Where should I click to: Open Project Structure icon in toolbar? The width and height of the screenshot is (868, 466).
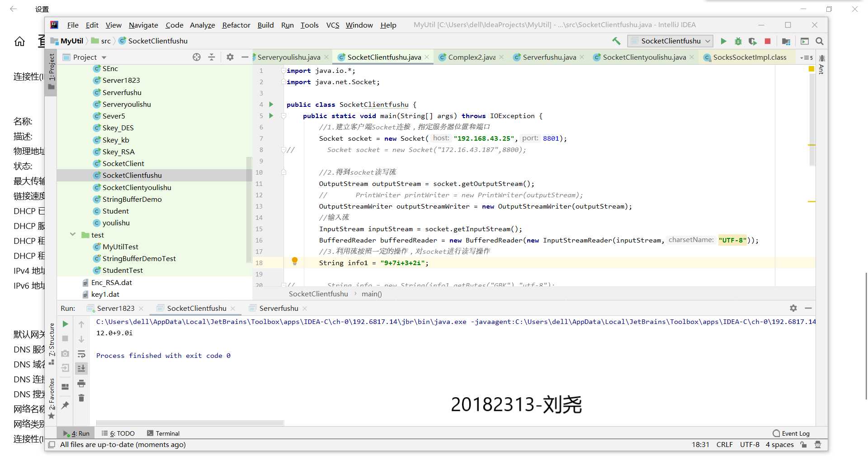[786, 41]
